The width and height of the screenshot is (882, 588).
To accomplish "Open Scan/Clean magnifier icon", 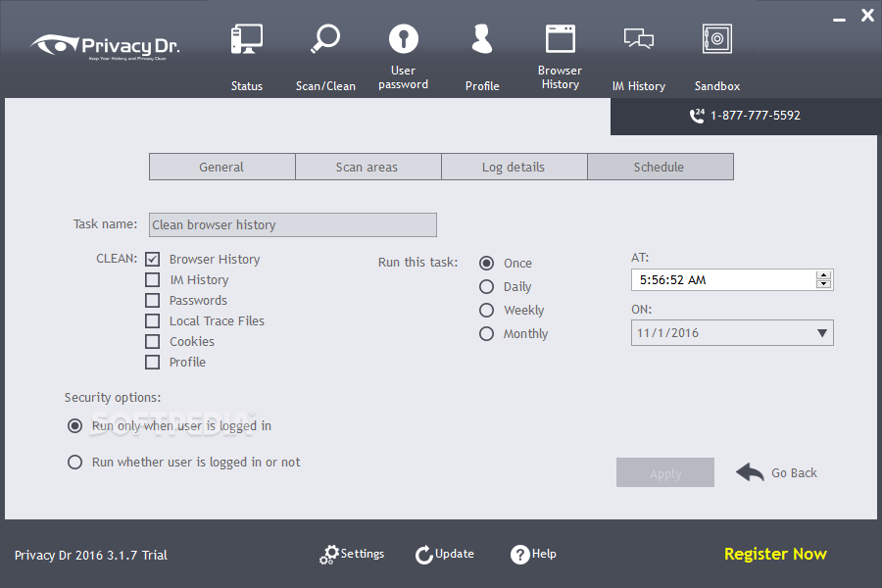I will coord(325,38).
